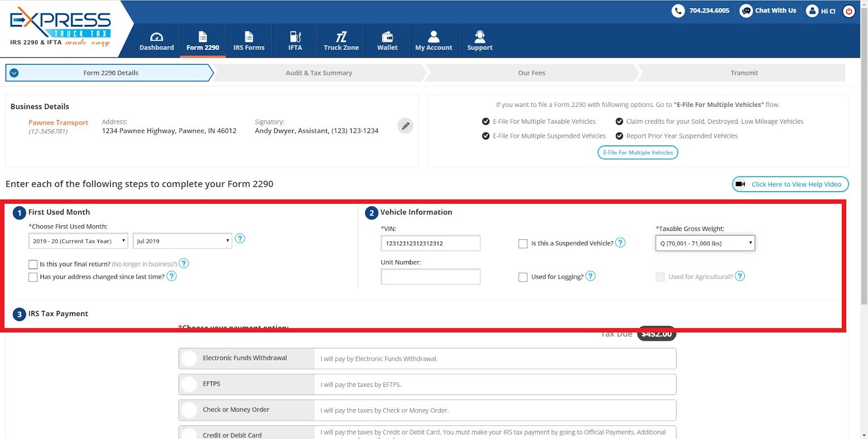Show help for First Used Month
Viewport: 868px width, 439px height.
(240, 238)
